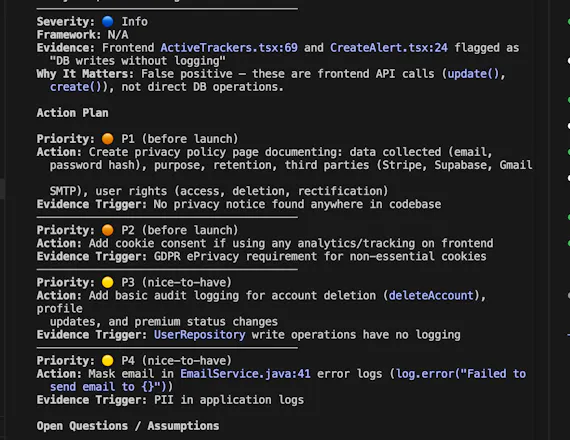Click 'P1 (before launch)' text
Image resolution: width=570 pixels, height=440 pixels.
click(x=180, y=139)
